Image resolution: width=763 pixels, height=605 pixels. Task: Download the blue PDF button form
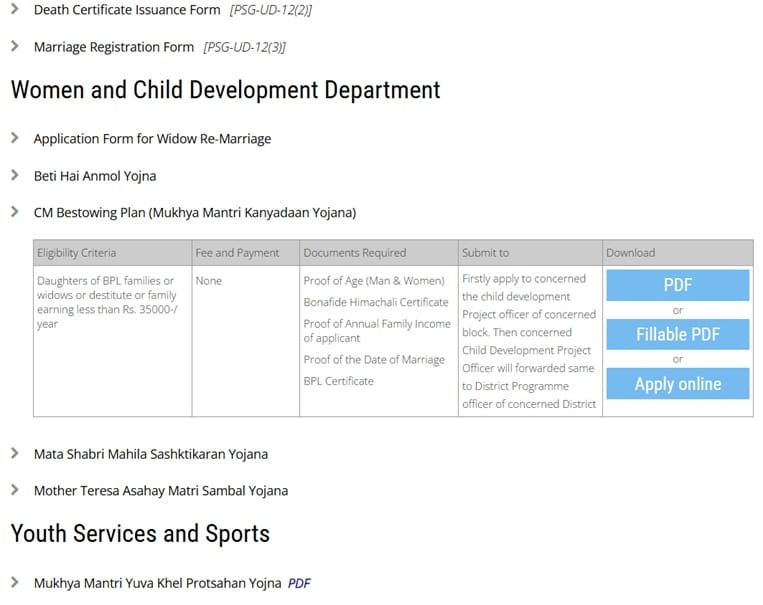(x=677, y=285)
